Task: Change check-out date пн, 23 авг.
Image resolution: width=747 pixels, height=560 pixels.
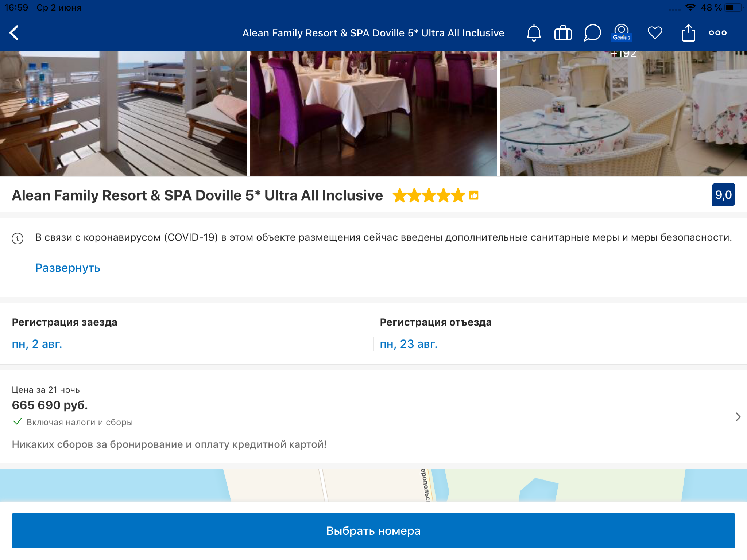Action: (x=409, y=344)
